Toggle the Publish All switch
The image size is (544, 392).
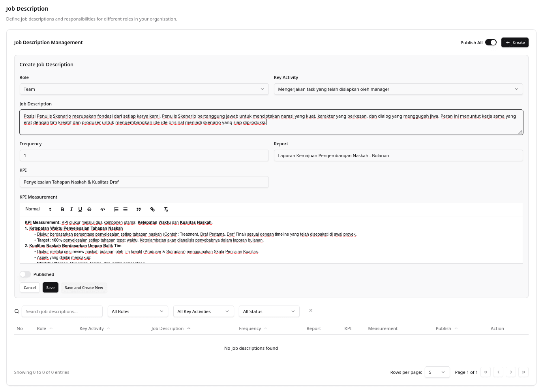[491, 43]
